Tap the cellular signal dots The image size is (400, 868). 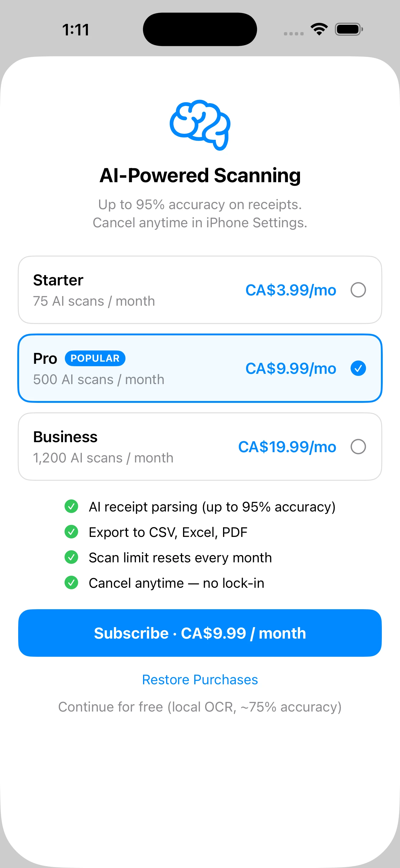coord(293,33)
